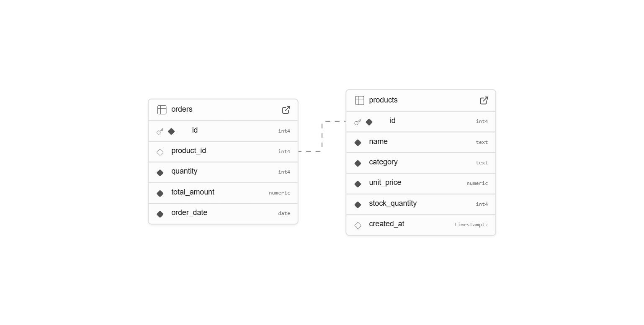Click the text type label on category row
This screenshot has height=325, width=644.
pyautogui.click(x=482, y=163)
